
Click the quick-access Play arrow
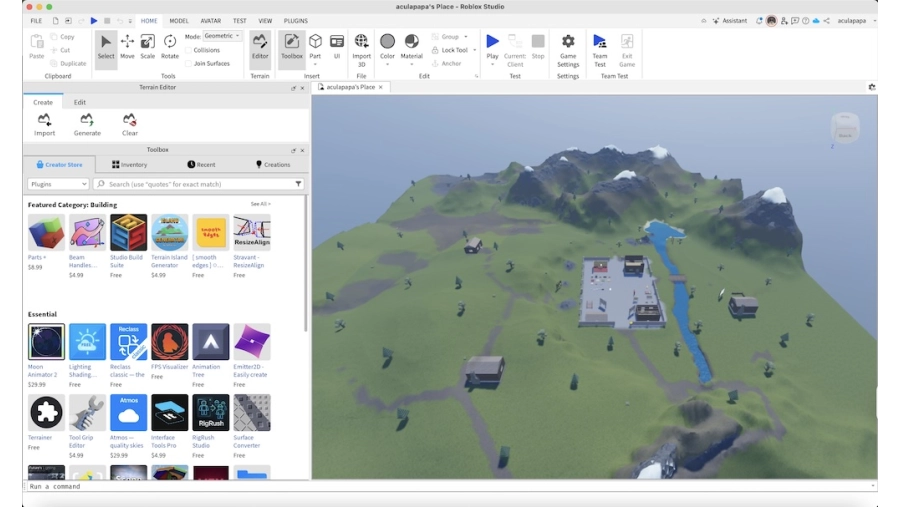point(94,21)
